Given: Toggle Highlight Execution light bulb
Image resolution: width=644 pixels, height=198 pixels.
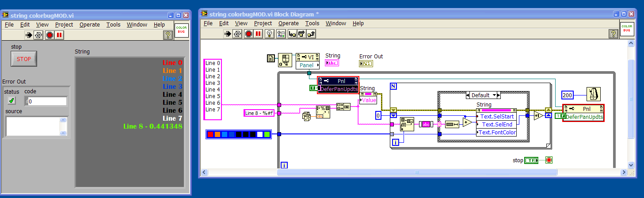Looking at the screenshot, I should [x=270, y=34].
